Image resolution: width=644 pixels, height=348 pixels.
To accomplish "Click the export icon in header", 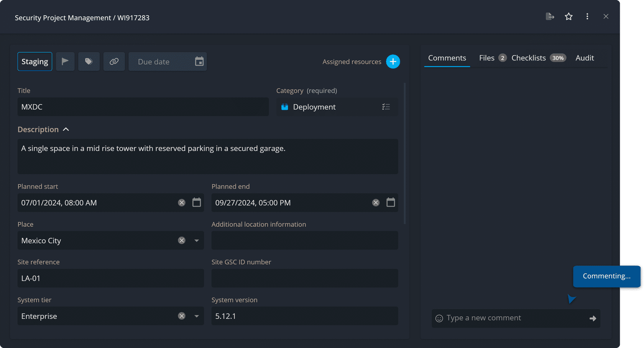I will tap(550, 16).
